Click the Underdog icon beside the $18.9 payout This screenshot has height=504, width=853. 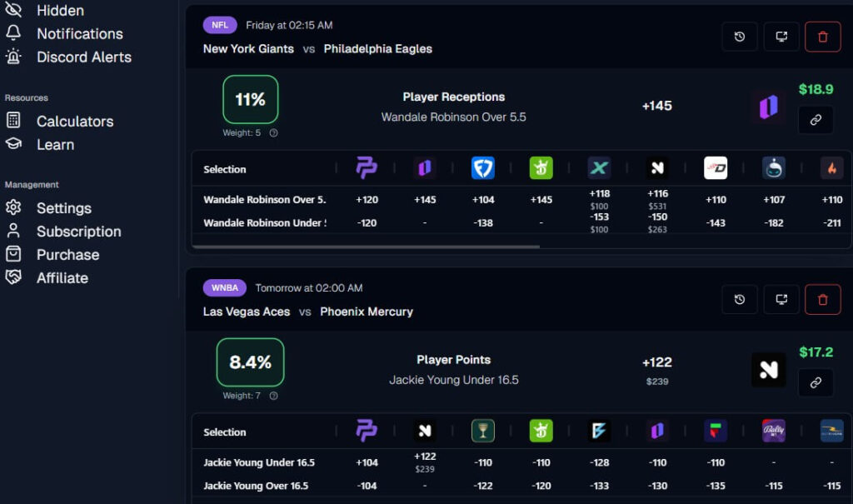coord(767,107)
